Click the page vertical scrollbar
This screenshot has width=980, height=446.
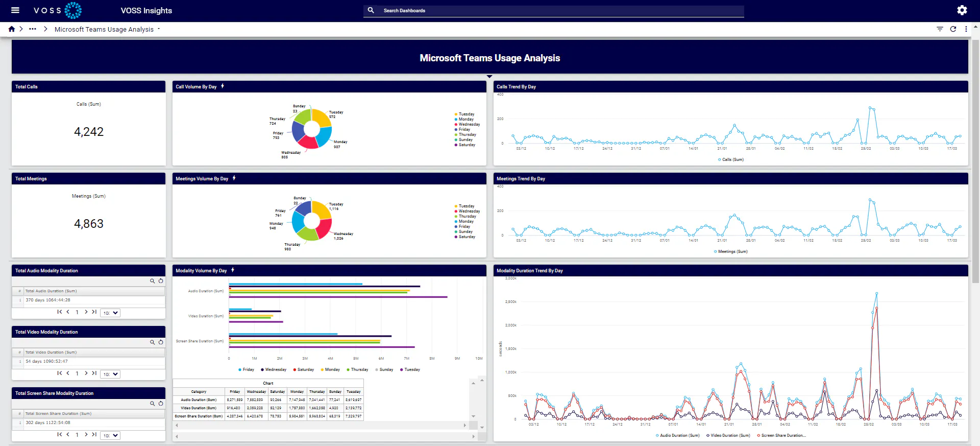975,161
